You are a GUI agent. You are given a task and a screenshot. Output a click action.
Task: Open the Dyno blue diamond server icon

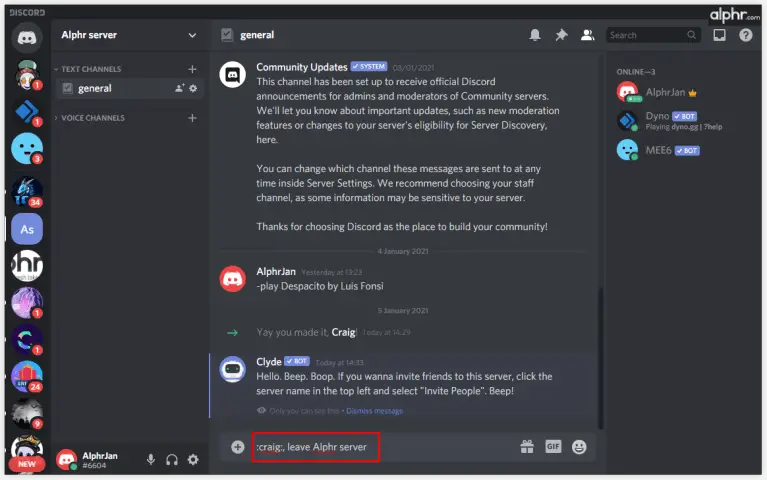[27, 112]
